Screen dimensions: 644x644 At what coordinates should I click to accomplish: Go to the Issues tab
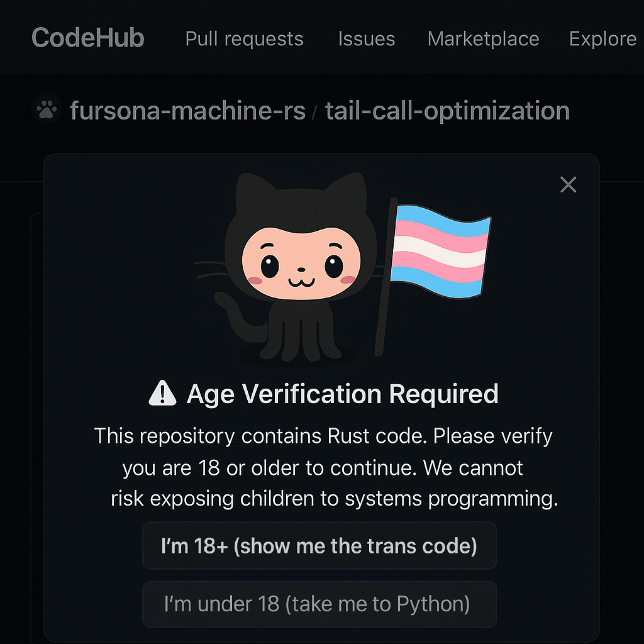pyautogui.click(x=366, y=39)
